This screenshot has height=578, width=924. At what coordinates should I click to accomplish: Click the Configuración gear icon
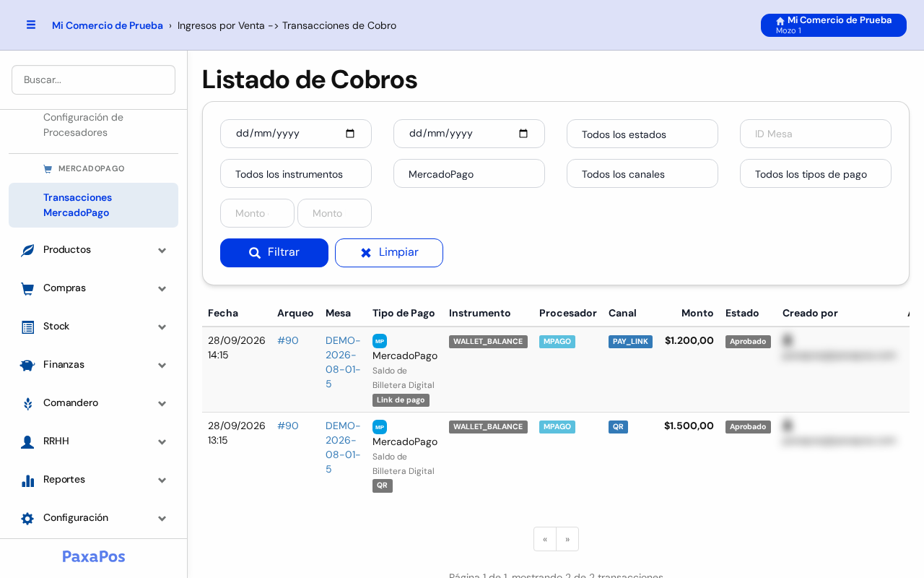[27, 518]
